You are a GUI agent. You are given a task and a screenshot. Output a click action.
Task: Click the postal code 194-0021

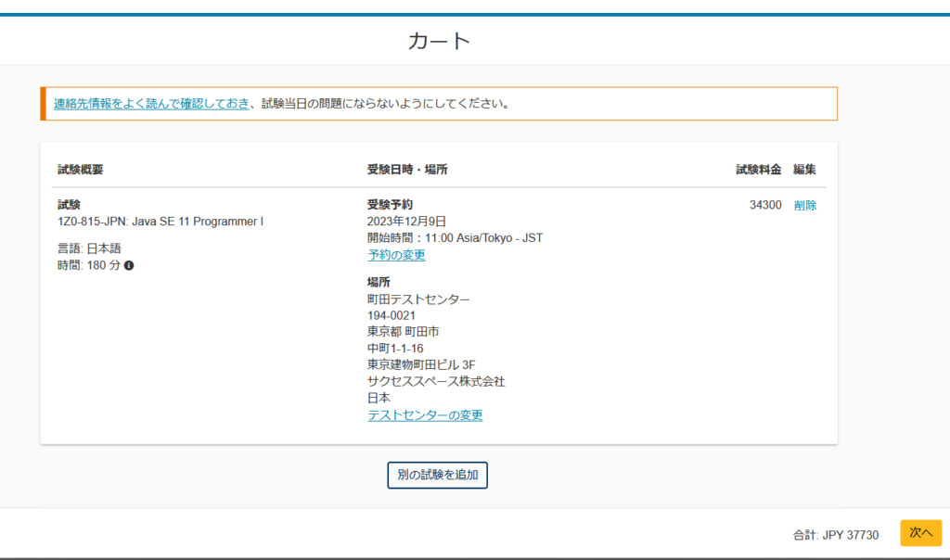(392, 316)
